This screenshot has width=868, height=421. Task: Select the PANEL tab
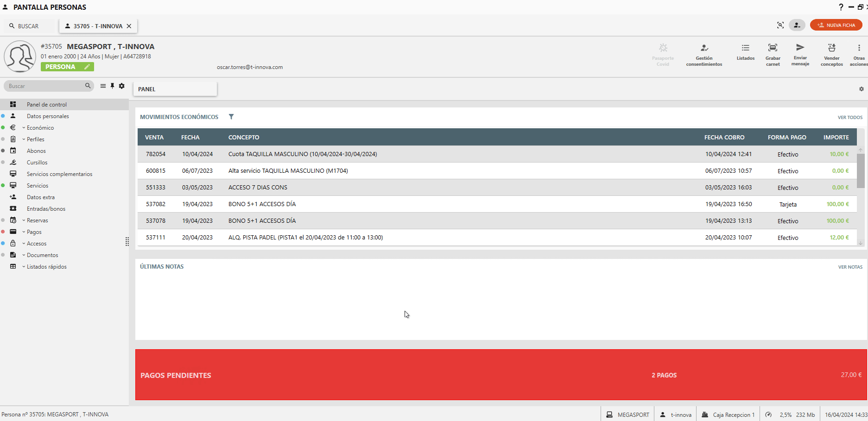tap(175, 89)
